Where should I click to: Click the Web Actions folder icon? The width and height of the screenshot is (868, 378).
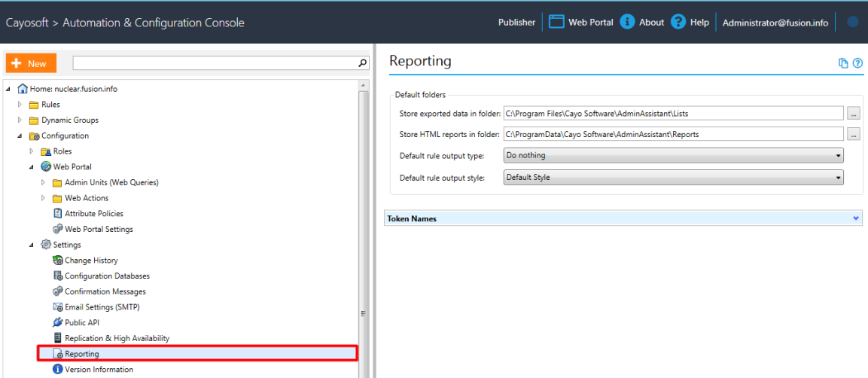click(x=57, y=198)
